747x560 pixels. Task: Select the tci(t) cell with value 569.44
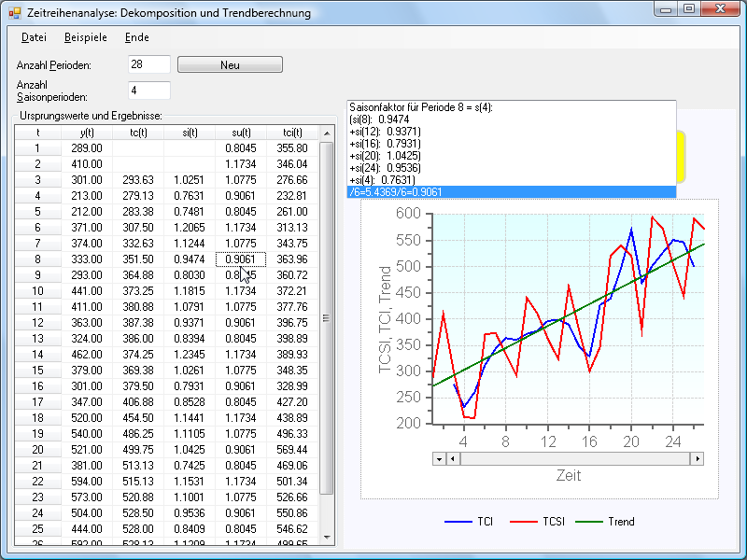292,449
